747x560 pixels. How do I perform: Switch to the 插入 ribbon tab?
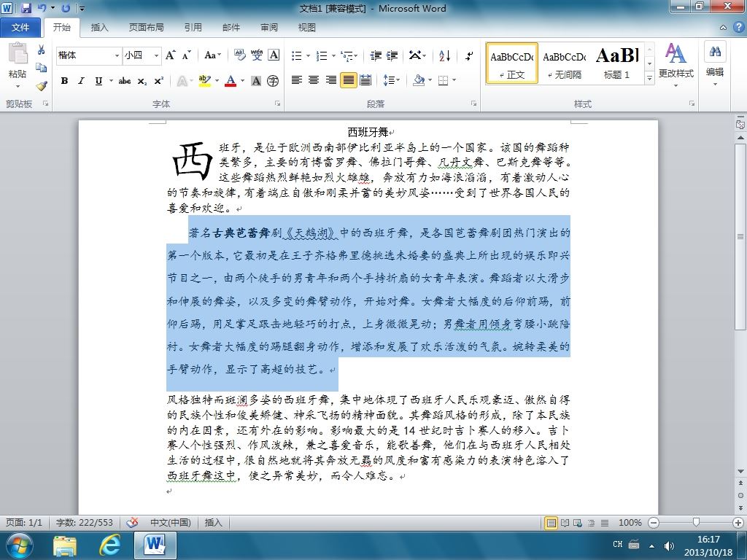coord(99,28)
